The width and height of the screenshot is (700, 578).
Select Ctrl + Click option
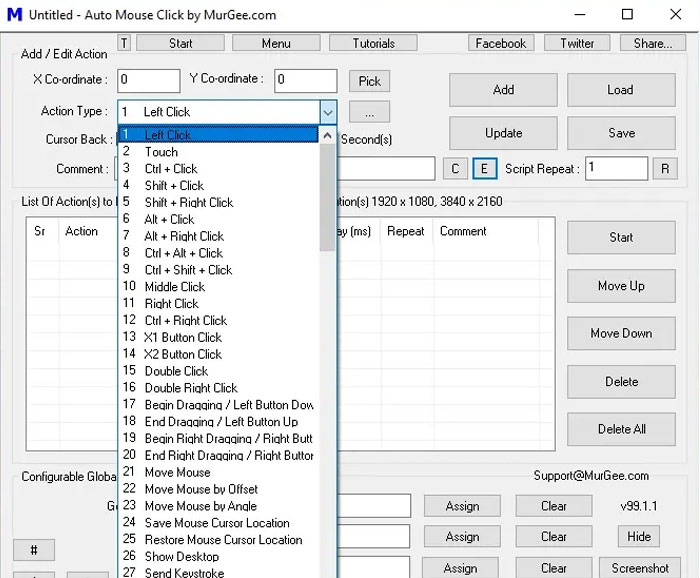tap(218, 169)
